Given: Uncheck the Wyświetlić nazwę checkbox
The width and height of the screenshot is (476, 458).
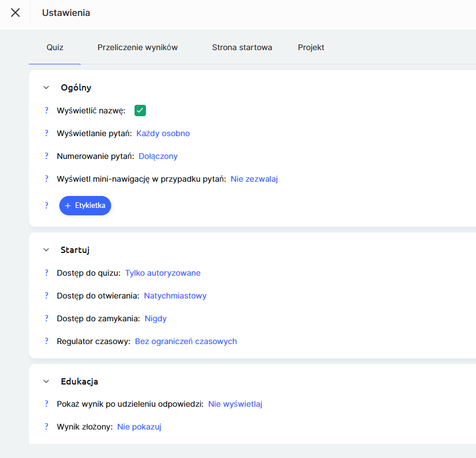Looking at the screenshot, I should (140, 111).
